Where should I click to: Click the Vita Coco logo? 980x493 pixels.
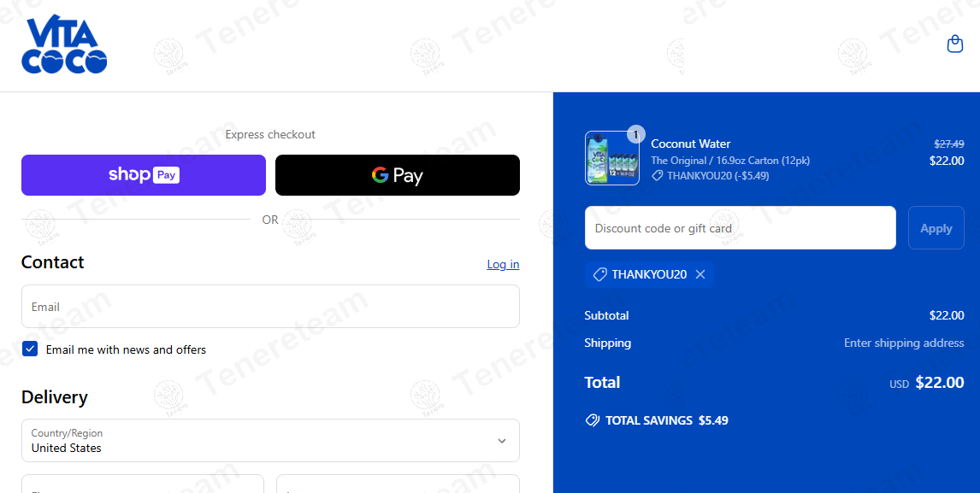(64, 44)
